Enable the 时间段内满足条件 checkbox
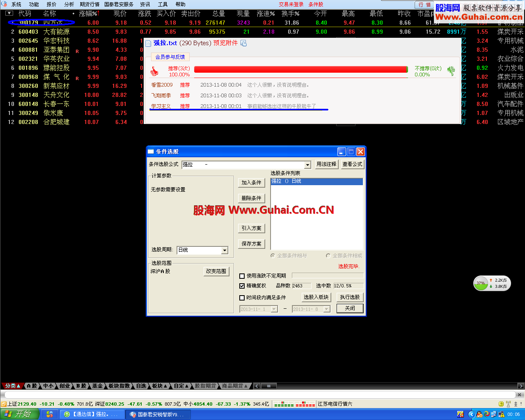The image size is (525, 420). point(242,298)
